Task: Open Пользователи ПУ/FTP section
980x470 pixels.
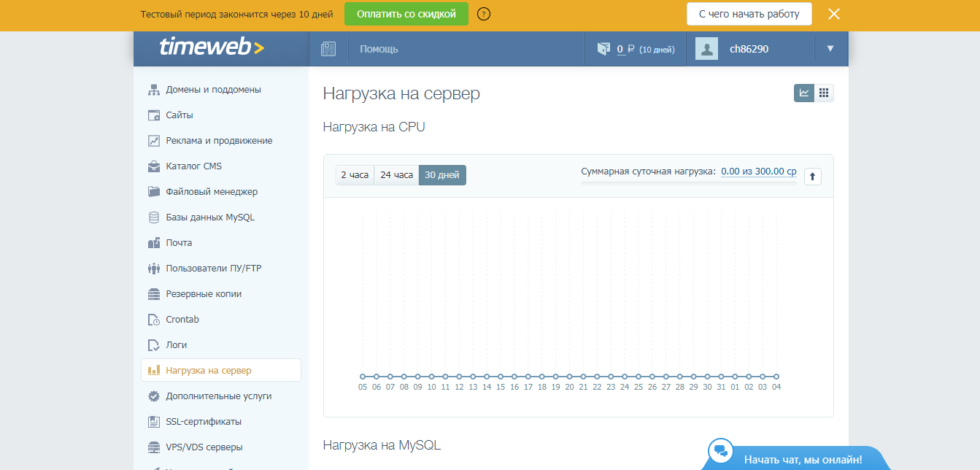Action: (x=214, y=269)
